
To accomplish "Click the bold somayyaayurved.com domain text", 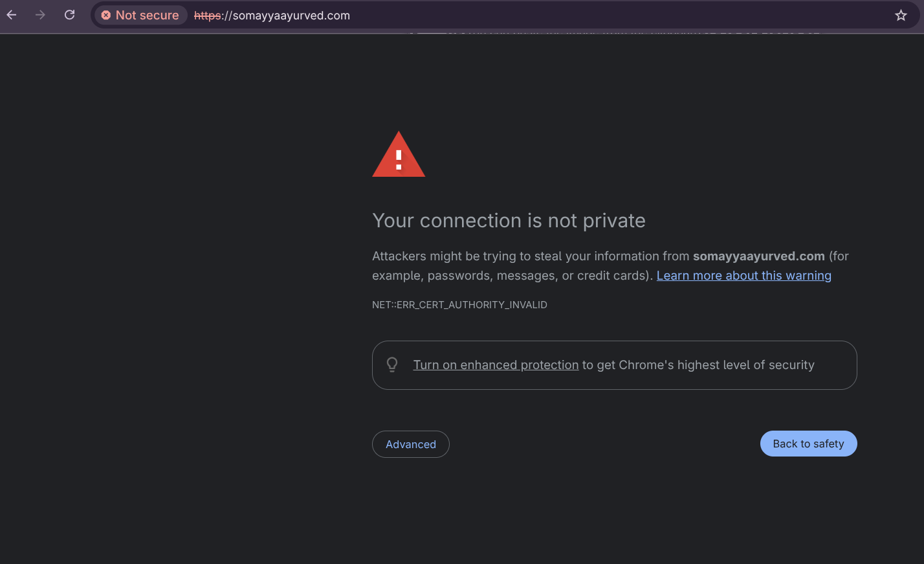I will (758, 256).
